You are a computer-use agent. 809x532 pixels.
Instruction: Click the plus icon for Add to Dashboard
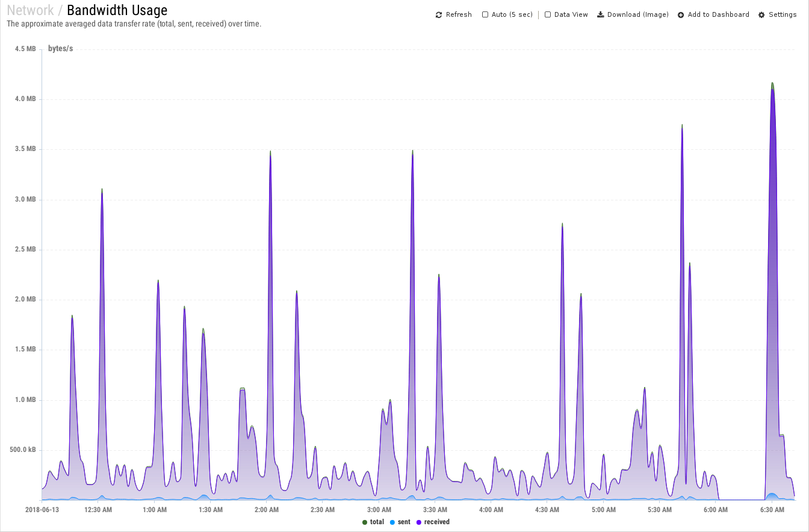[x=681, y=14]
